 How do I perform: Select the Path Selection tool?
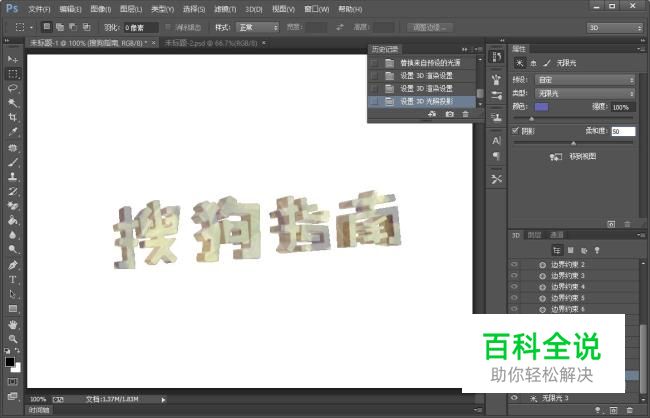(x=13, y=294)
